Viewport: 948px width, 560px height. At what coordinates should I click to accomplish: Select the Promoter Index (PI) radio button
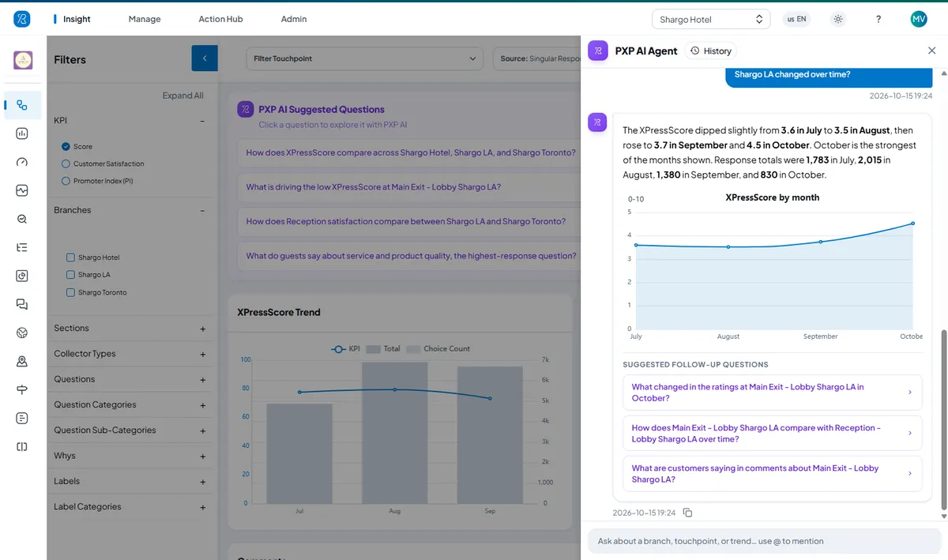[66, 181]
